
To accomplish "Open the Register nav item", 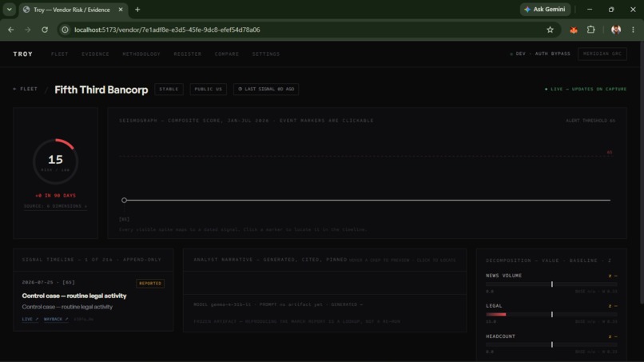I will 187,54.
